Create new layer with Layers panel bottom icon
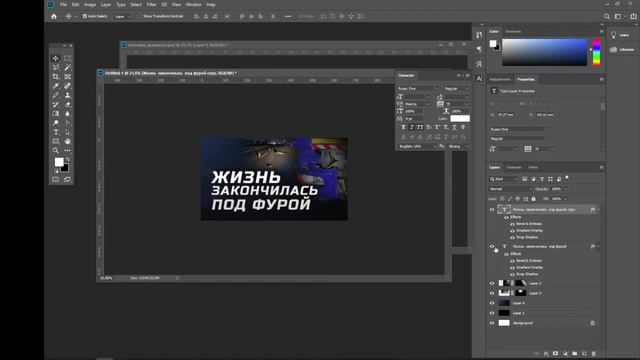Screen dimensions: 640x360 click(584, 353)
